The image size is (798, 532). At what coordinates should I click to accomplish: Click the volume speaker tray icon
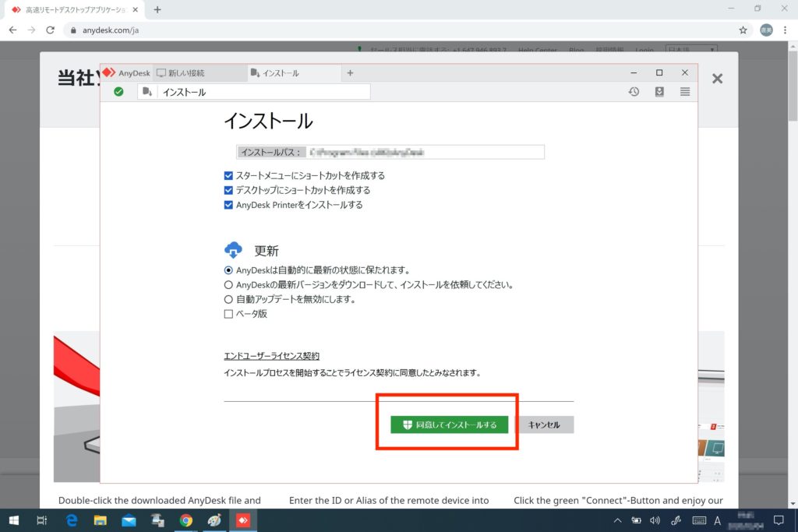coord(655,520)
